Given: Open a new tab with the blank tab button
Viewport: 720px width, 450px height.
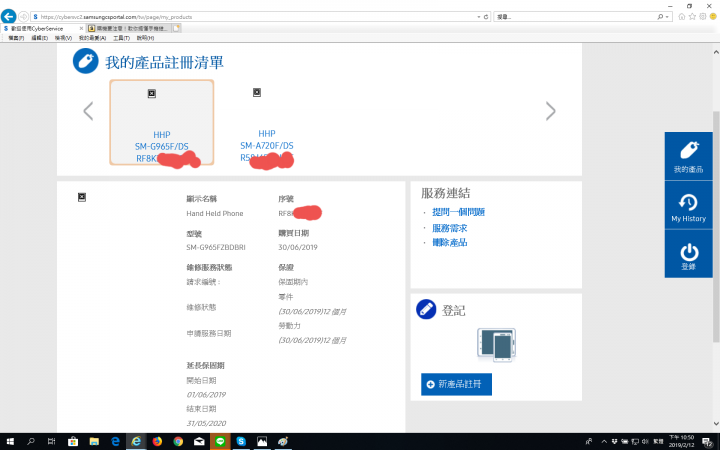Looking at the screenshot, I should (177, 28).
